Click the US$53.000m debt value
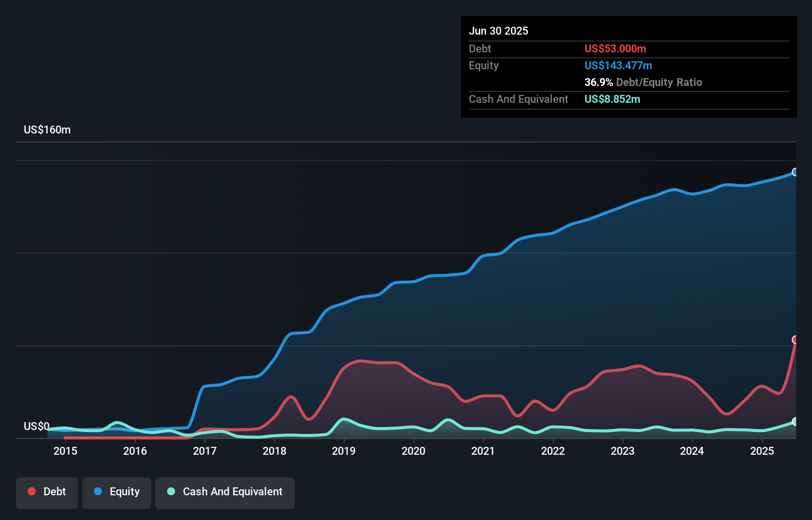The image size is (812, 520). 615,48
